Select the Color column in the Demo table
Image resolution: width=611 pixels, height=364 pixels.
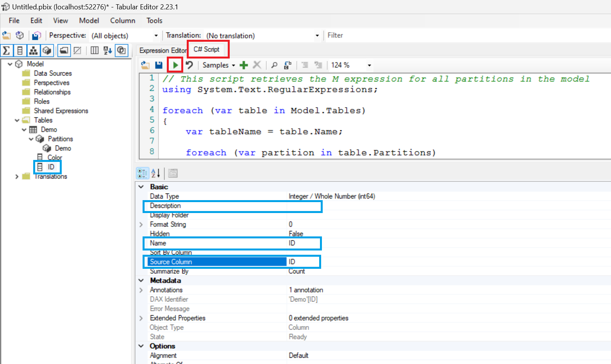click(55, 157)
